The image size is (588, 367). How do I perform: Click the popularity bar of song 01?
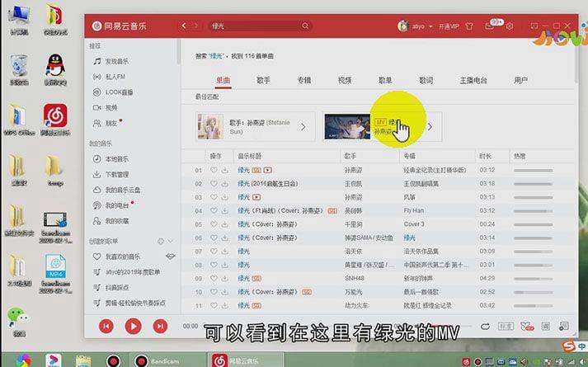tap(534, 170)
